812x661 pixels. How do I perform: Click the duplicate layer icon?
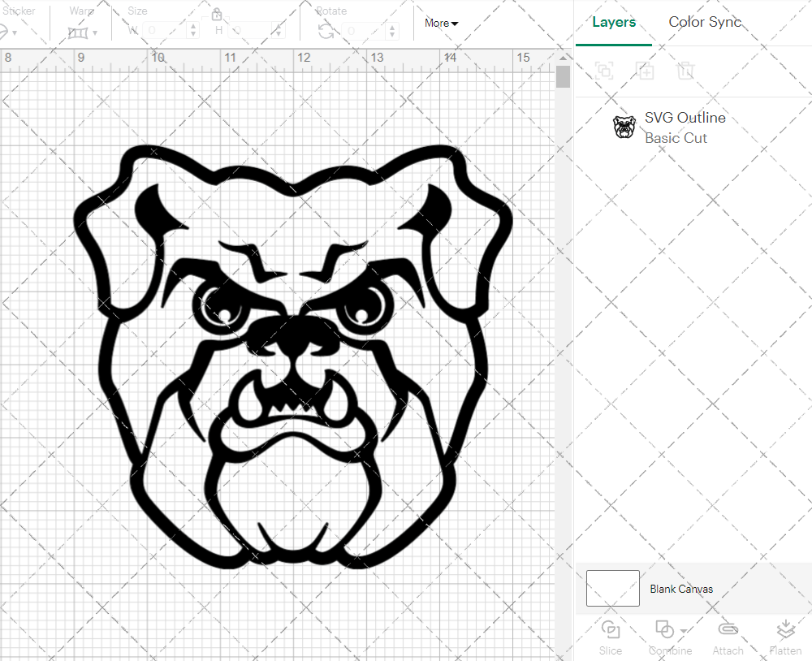pos(646,71)
